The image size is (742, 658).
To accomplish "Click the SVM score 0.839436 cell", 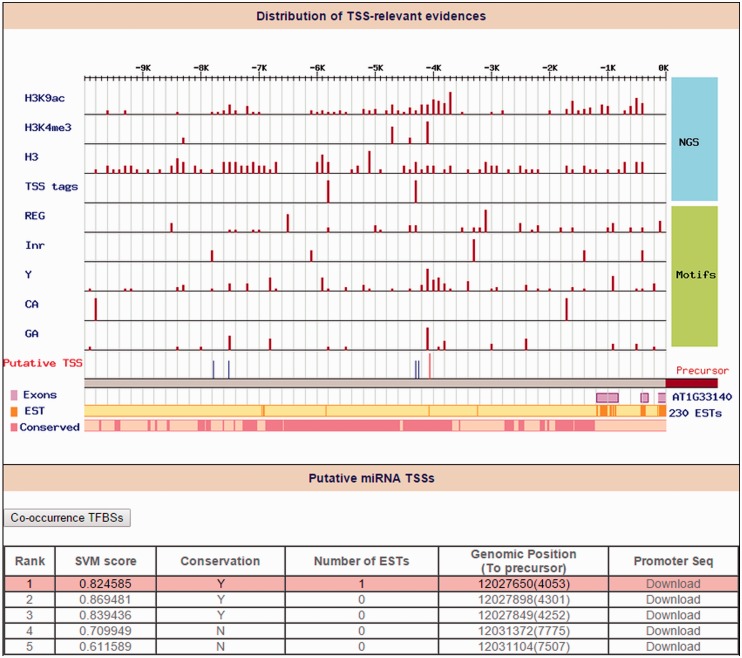I will pyautogui.click(x=106, y=615).
